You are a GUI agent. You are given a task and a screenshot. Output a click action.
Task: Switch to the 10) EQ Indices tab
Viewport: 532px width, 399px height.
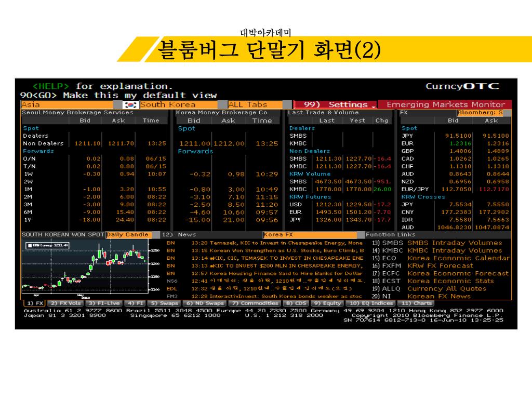[x=371, y=303]
